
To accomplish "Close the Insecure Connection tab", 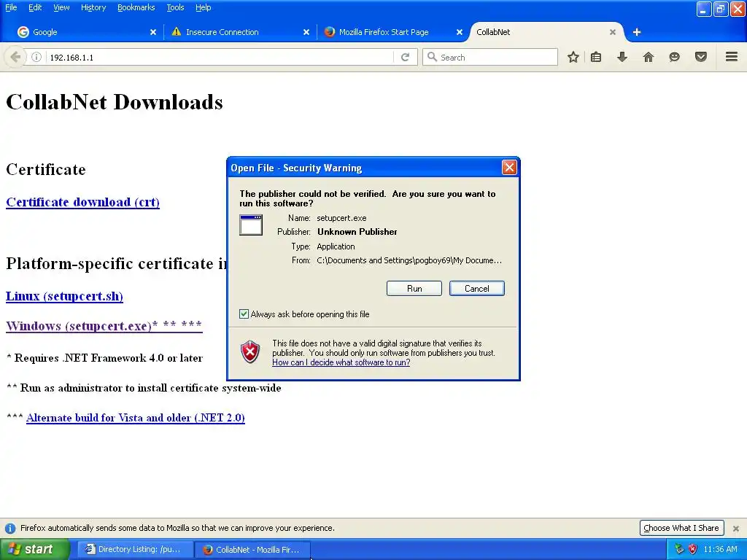I will [306, 32].
